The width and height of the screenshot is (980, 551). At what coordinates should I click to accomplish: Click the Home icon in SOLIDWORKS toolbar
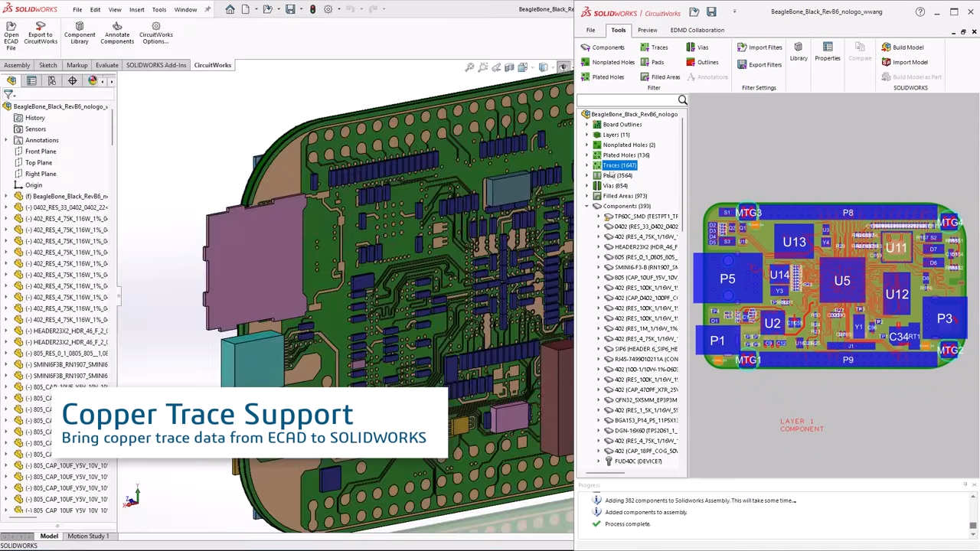tap(230, 9)
